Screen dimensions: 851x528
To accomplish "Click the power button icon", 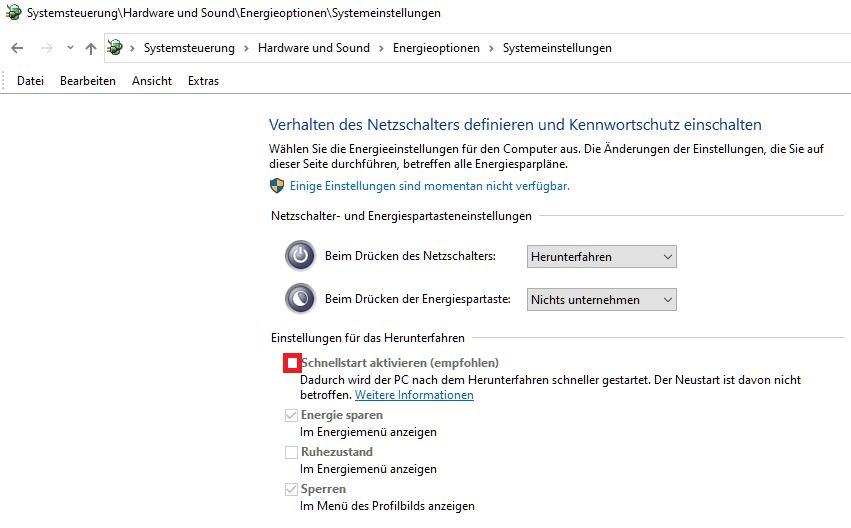I will [x=300, y=255].
